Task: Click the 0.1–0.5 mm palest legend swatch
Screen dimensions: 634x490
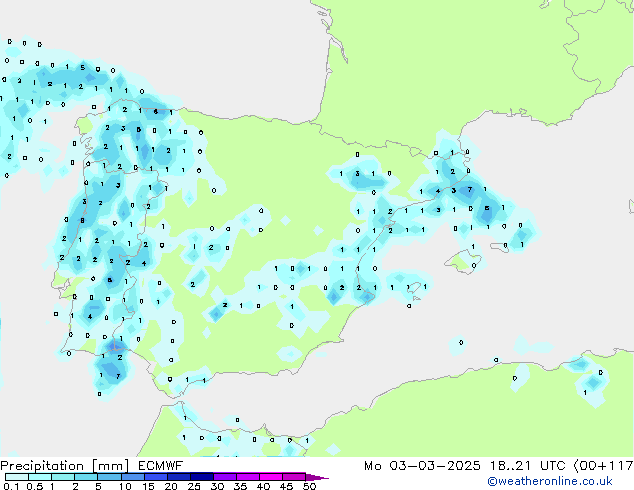Action: (x=17, y=477)
